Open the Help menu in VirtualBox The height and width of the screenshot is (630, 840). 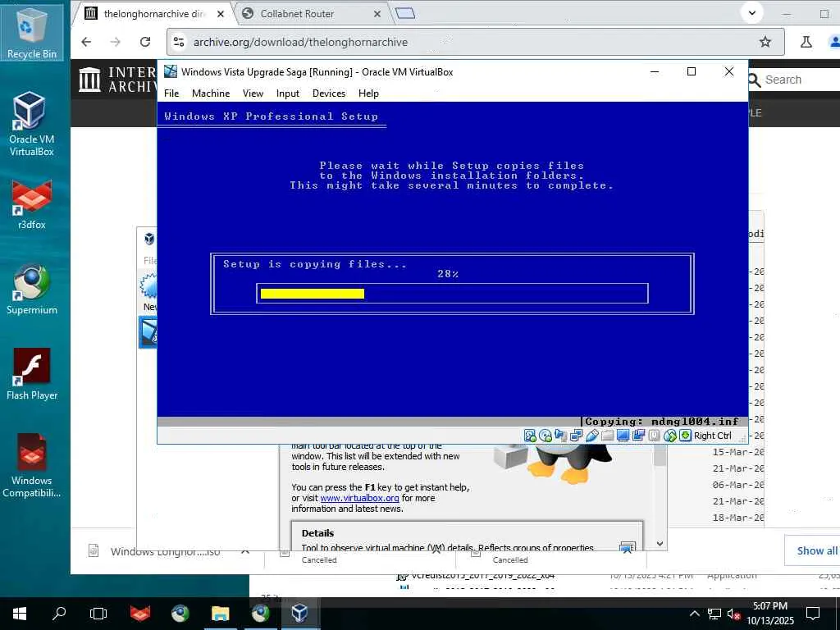(x=368, y=94)
